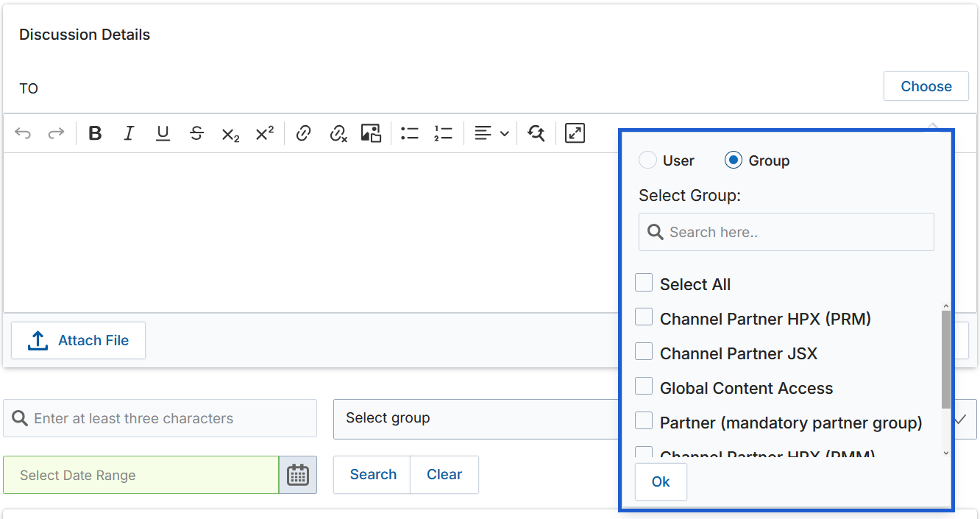980x519 pixels.
Task: Click the Choose recipients button
Action: [926, 86]
